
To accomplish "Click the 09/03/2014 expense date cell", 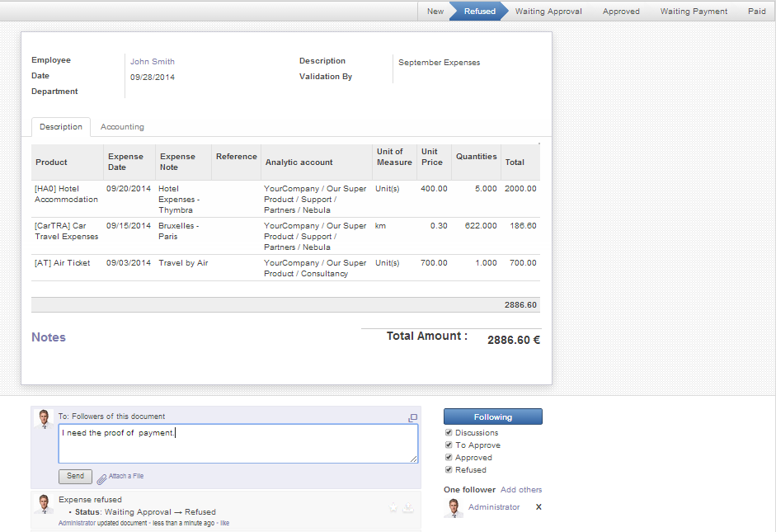I will coord(128,263).
